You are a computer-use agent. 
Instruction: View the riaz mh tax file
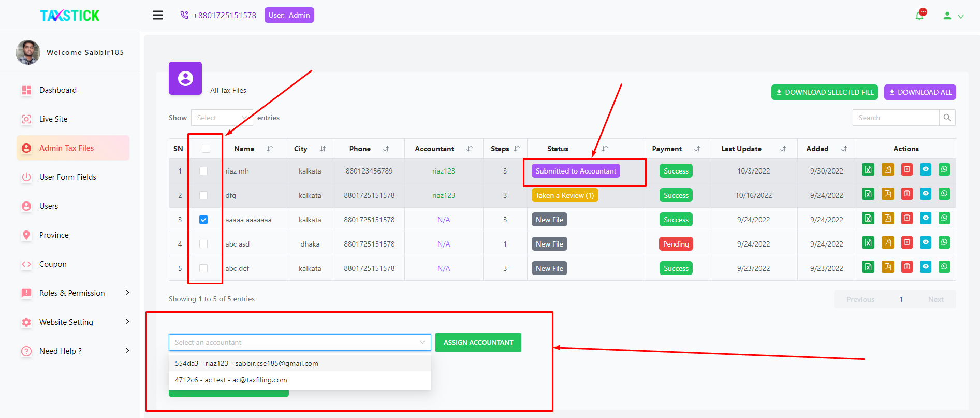coord(926,169)
